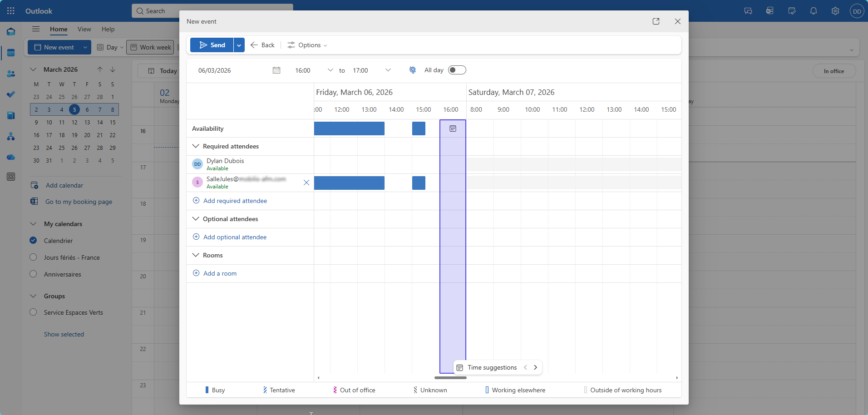Open the date picker calendar icon
The width and height of the screenshot is (868, 415).
click(x=276, y=70)
